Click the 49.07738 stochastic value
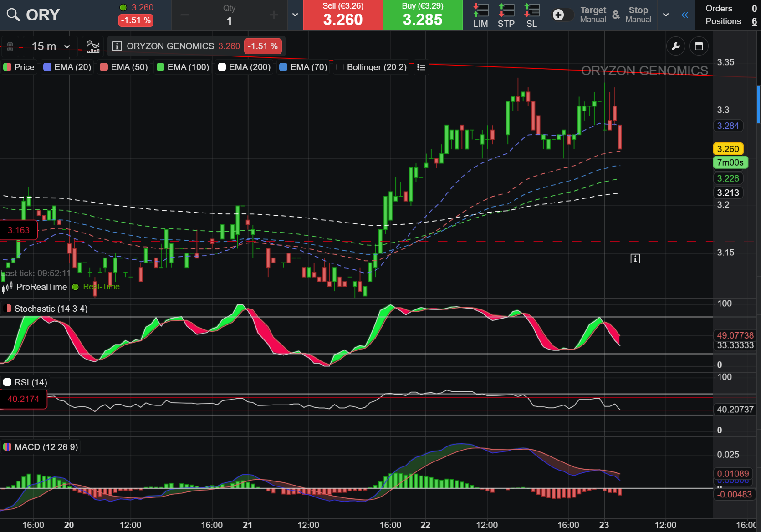The height and width of the screenshot is (532, 761). pyautogui.click(x=735, y=335)
